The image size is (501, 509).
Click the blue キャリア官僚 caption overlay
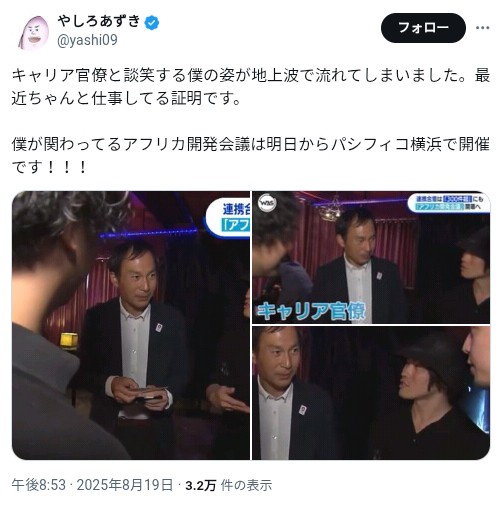(311, 311)
